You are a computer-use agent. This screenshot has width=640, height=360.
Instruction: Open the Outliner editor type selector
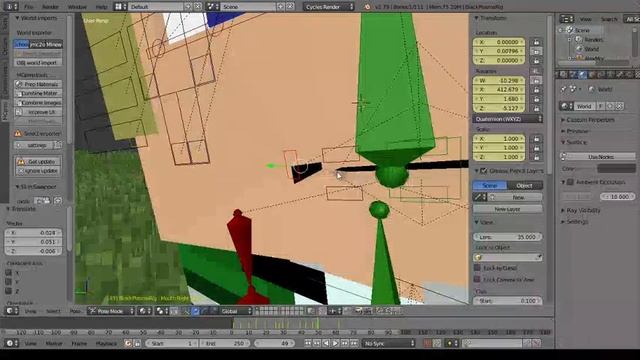(x=567, y=19)
